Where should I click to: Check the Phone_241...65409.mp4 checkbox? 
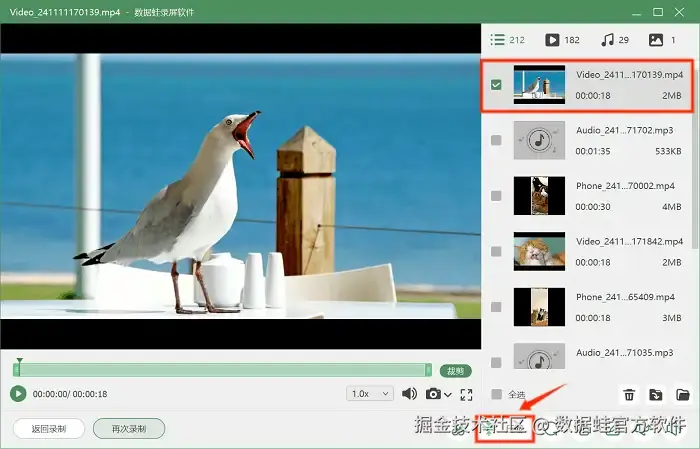point(496,307)
